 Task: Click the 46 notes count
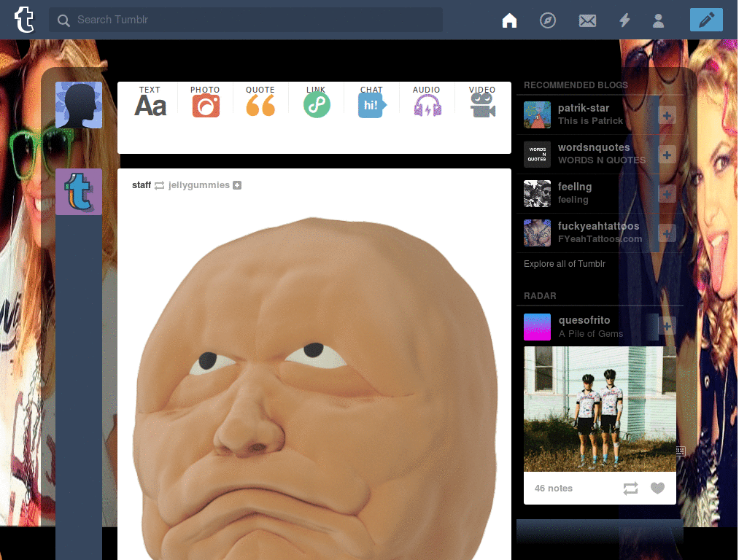(553, 488)
